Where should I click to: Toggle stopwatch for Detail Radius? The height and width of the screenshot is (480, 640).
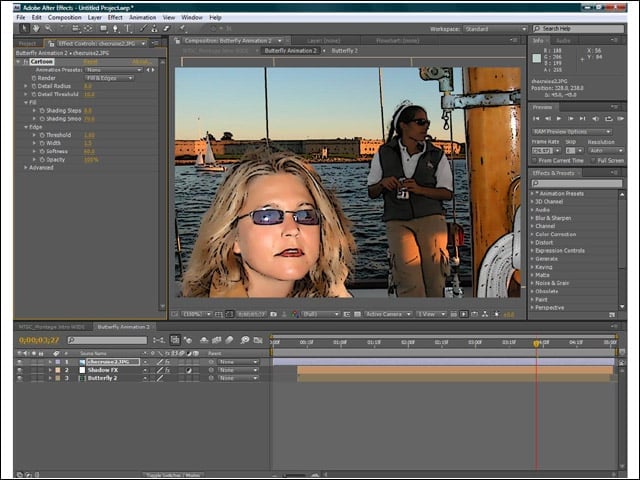pyautogui.click(x=34, y=86)
